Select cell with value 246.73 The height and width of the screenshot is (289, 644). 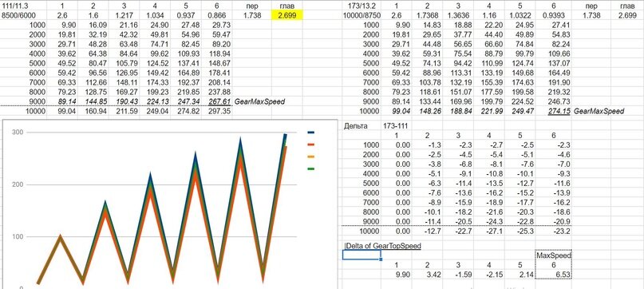click(553, 101)
